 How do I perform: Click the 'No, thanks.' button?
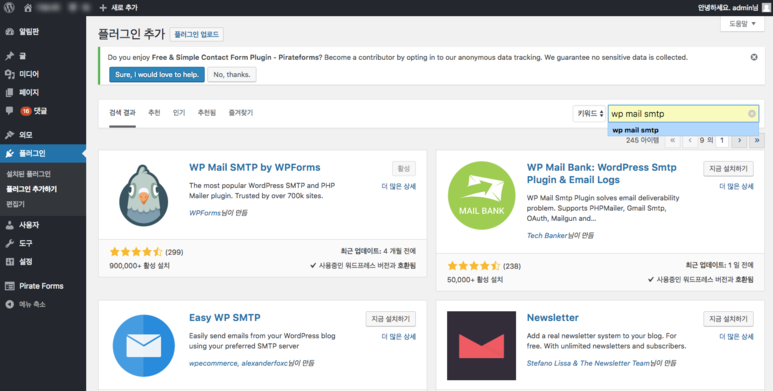coord(232,74)
